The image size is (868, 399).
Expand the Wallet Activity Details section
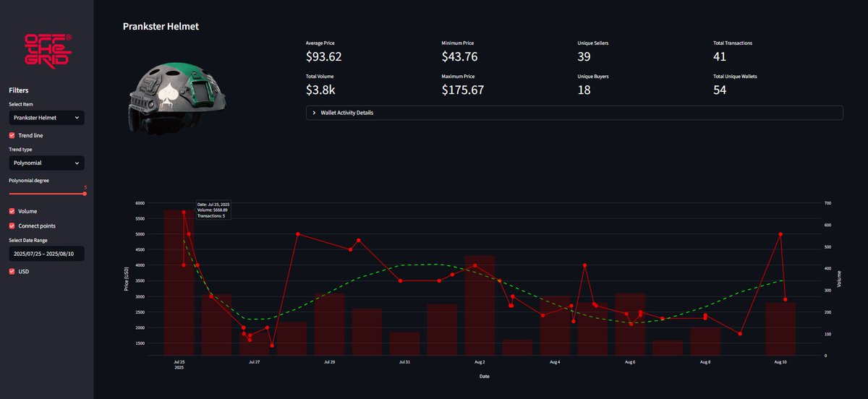coord(574,113)
